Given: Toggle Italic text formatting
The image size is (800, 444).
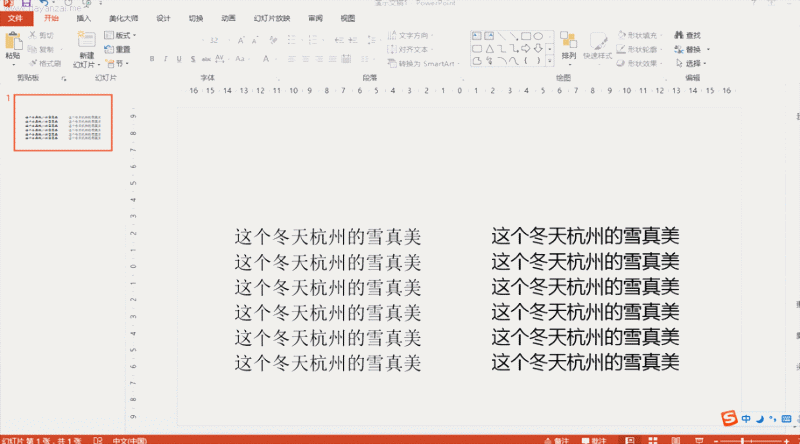Looking at the screenshot, I should click(x=165, y=59).
